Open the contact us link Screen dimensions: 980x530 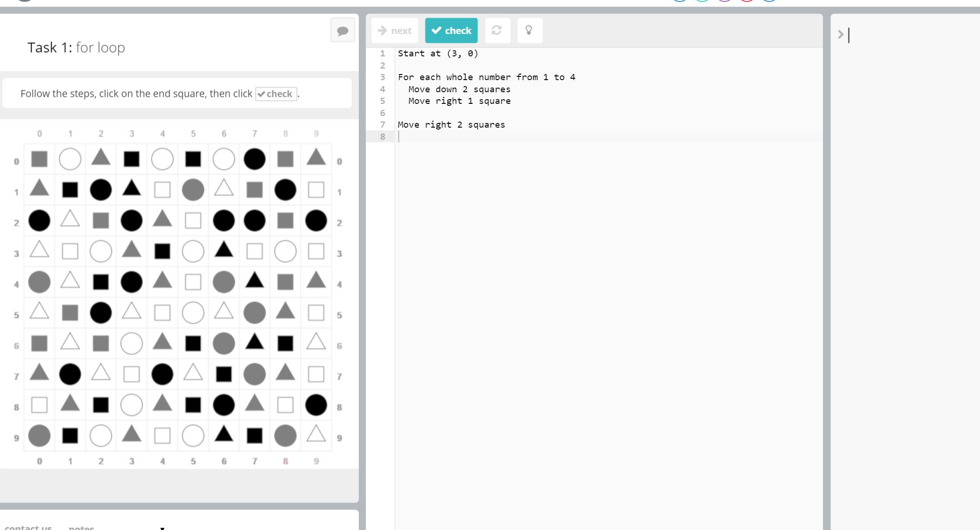pos(28,527)
